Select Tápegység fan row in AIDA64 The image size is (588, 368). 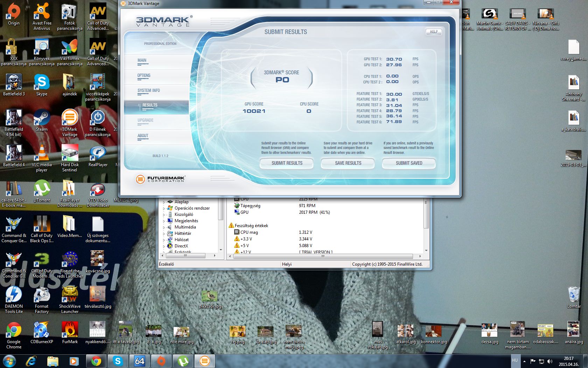(325, 206)
